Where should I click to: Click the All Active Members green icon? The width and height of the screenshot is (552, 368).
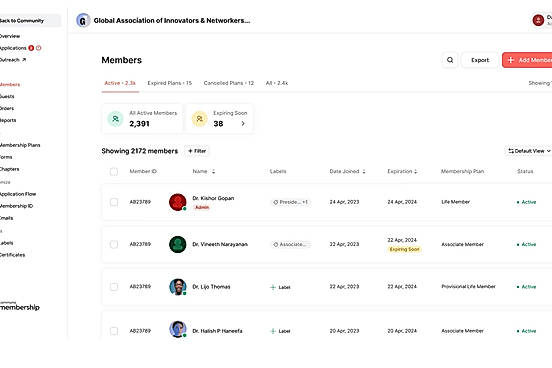tap(115, 119)
